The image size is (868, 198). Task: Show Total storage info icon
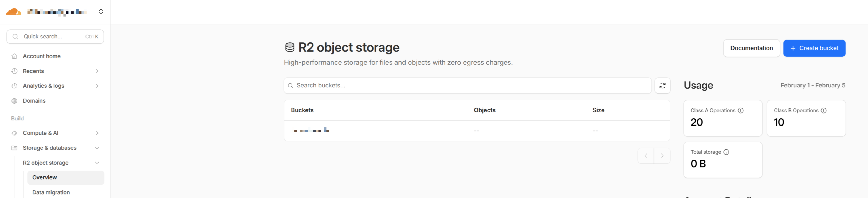(726, 152)
